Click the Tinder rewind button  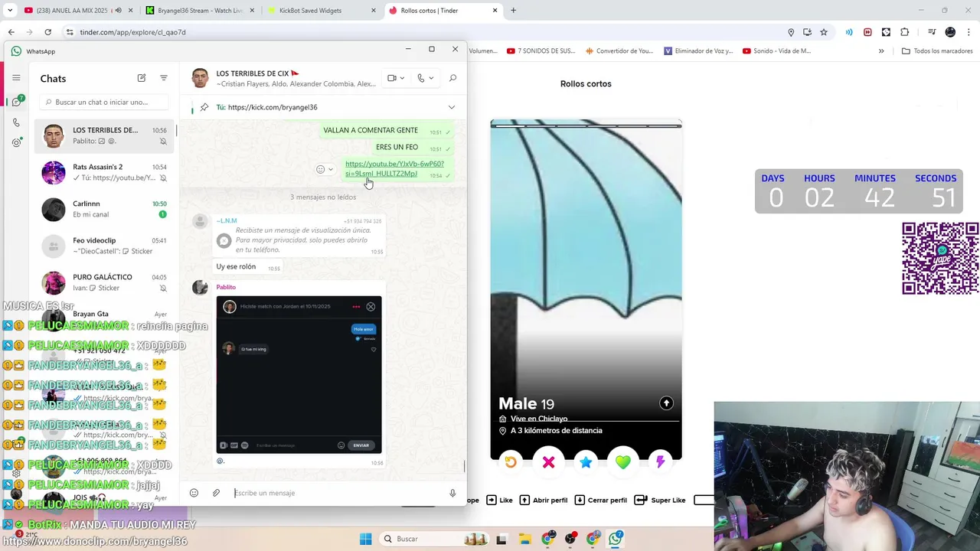tap(511, 462)
